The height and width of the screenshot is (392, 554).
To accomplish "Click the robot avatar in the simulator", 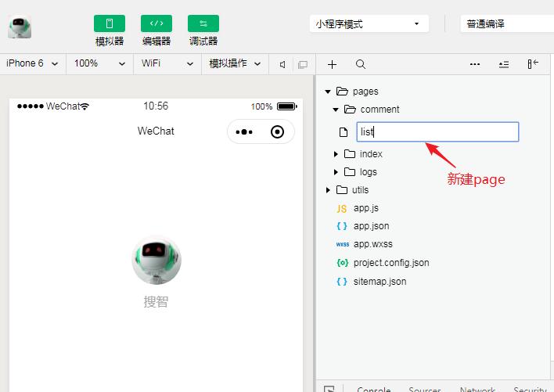I will (x=156, y=260).
